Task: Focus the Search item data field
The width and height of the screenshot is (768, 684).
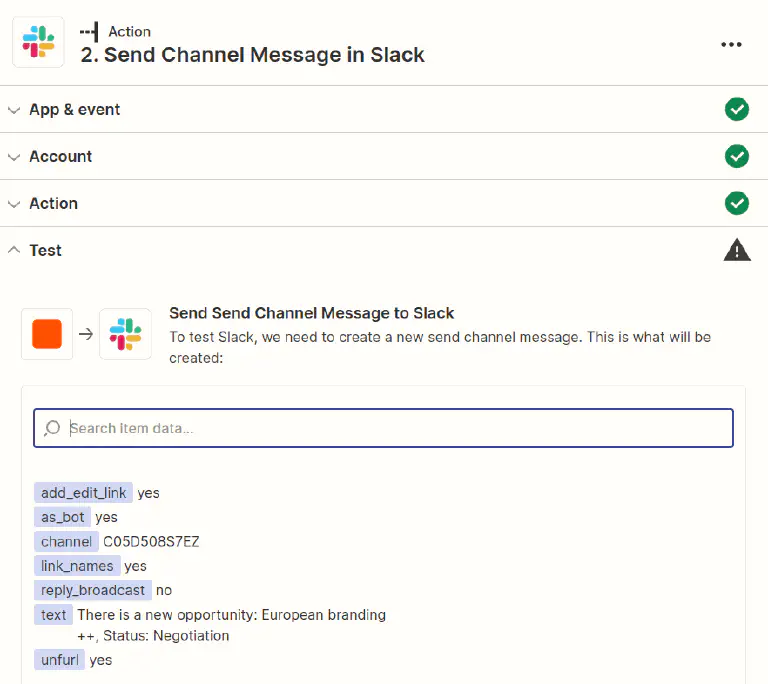Action: 395,428
